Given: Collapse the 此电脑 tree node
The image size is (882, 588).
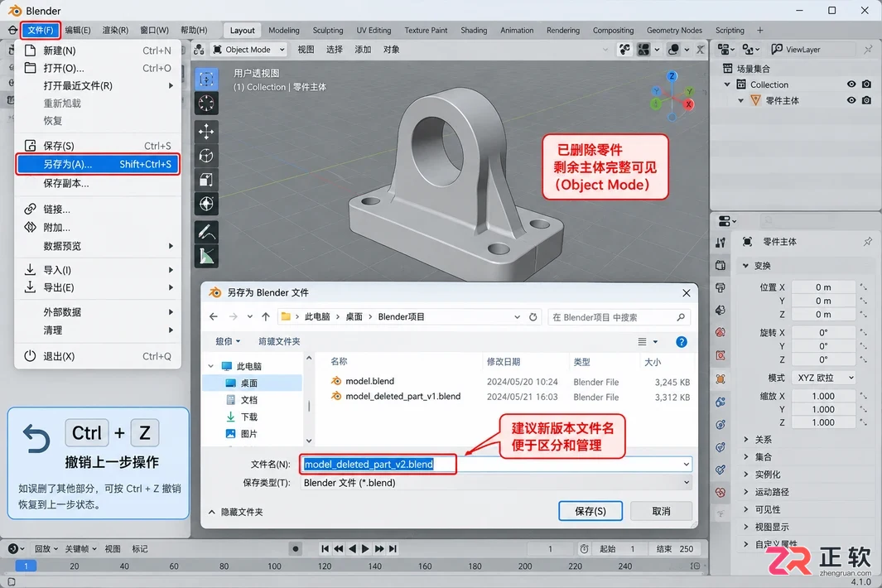Looking at the screenshot, I should 211,366.
